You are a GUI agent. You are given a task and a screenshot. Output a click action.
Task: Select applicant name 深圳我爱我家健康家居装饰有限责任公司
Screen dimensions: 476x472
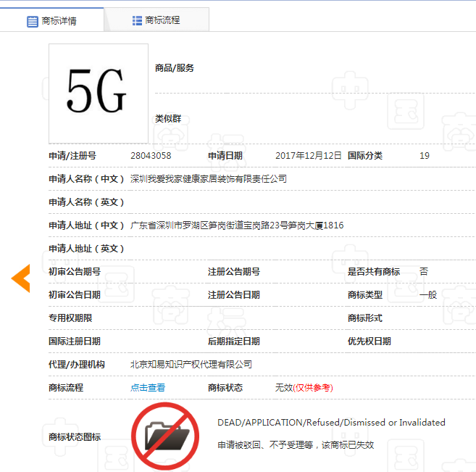[208, 179]
